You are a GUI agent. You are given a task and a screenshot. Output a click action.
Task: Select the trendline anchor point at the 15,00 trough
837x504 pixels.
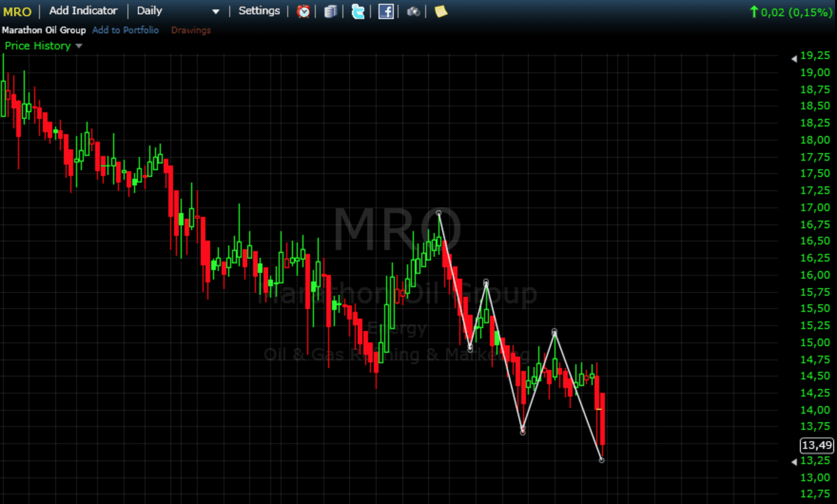point(470,349)
